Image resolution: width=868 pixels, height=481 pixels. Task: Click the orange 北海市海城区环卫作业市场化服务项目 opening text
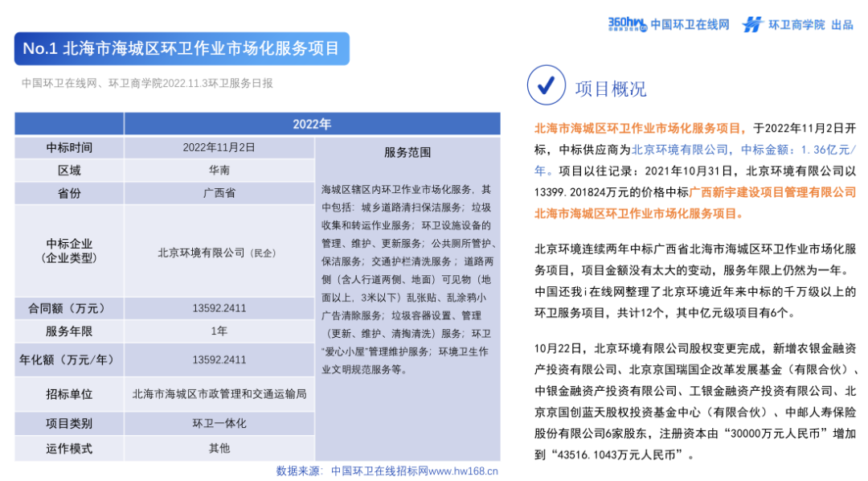click(x=640, y=129)
